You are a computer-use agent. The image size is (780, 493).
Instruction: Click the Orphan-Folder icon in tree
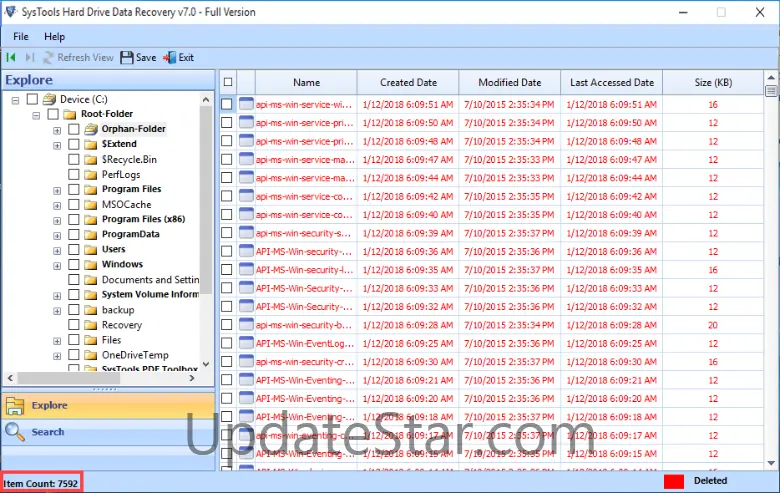pos(91,129)
